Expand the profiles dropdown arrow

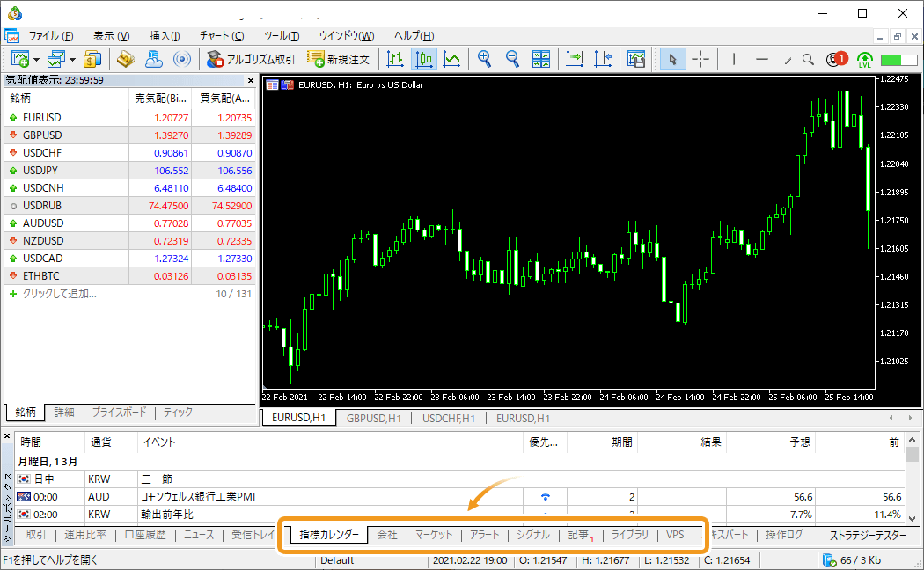coord(72,60)
